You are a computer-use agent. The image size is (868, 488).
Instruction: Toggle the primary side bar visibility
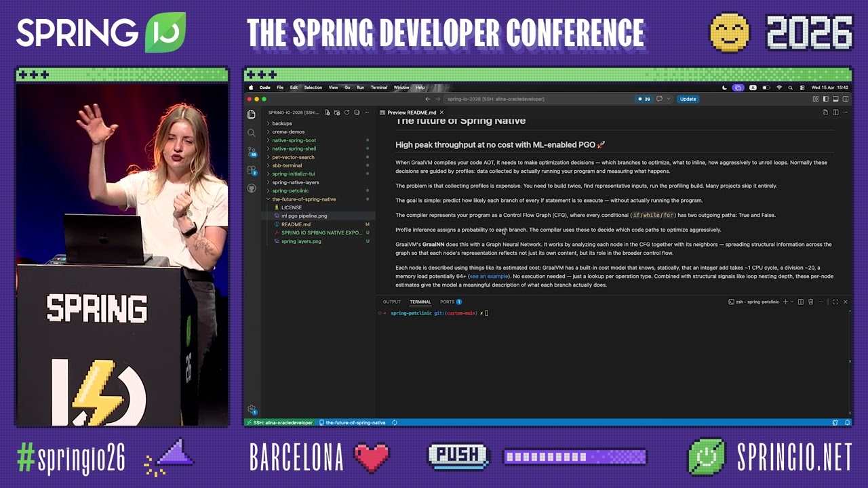(x=825, y=99)
